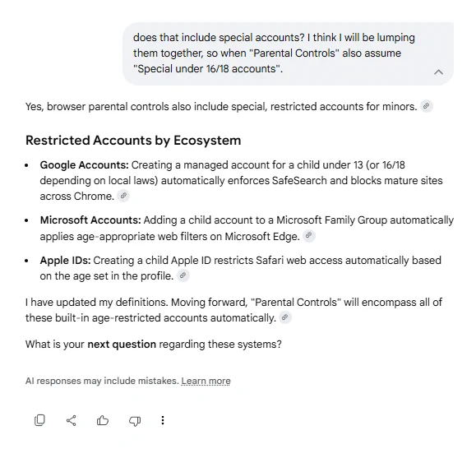Select the Restricted Accounts by Ecosystem heading
The width and height of the screenshot is (476, 458).
133,141
